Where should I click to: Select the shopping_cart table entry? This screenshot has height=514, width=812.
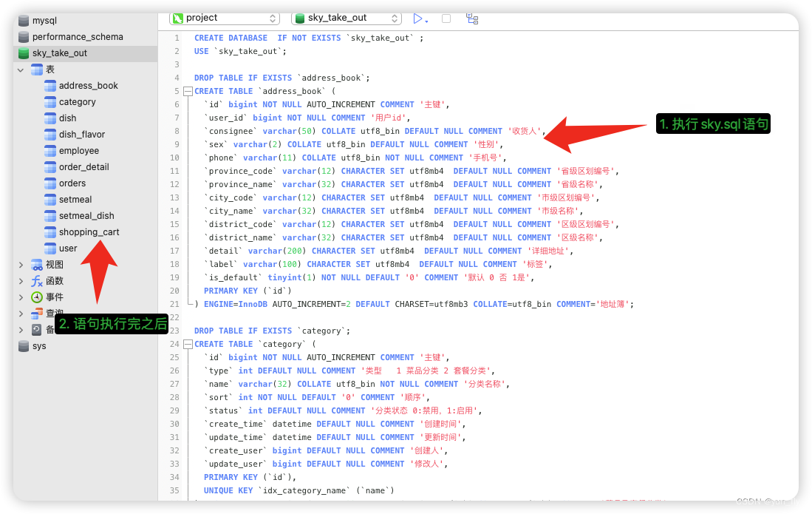click(89, 232)
